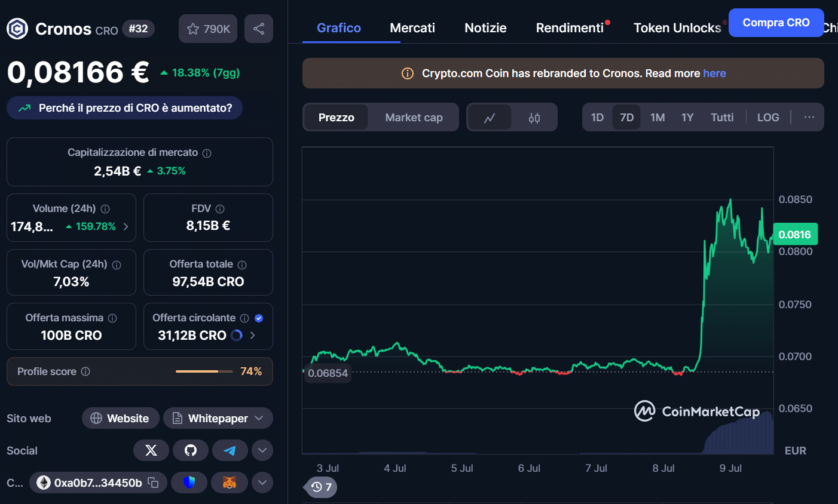Click the blue shield wallet icon
838x504 pixels.
coord(189,483)
